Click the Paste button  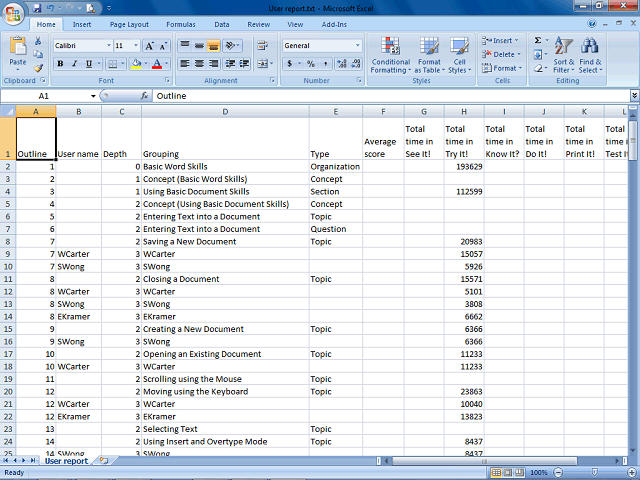18,54
